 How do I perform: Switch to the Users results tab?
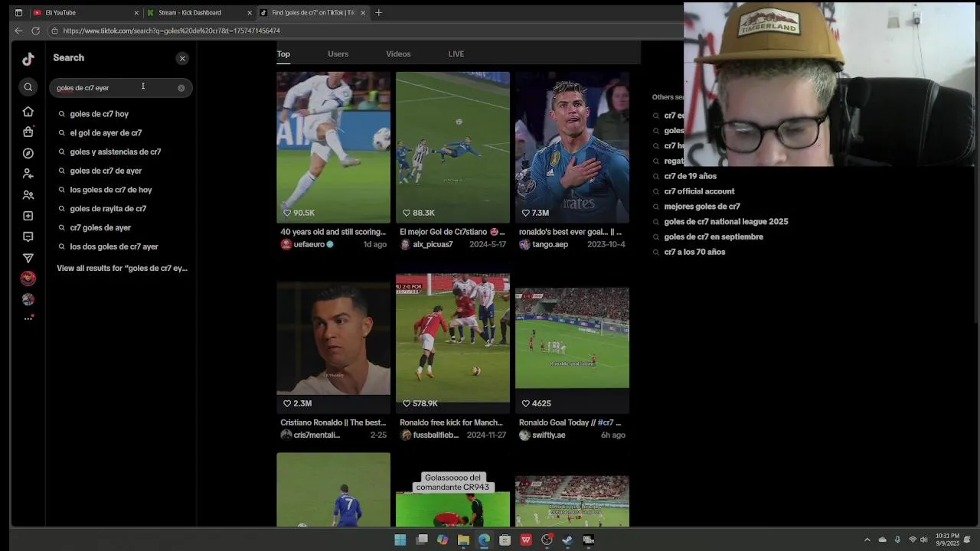coord(338,54)
